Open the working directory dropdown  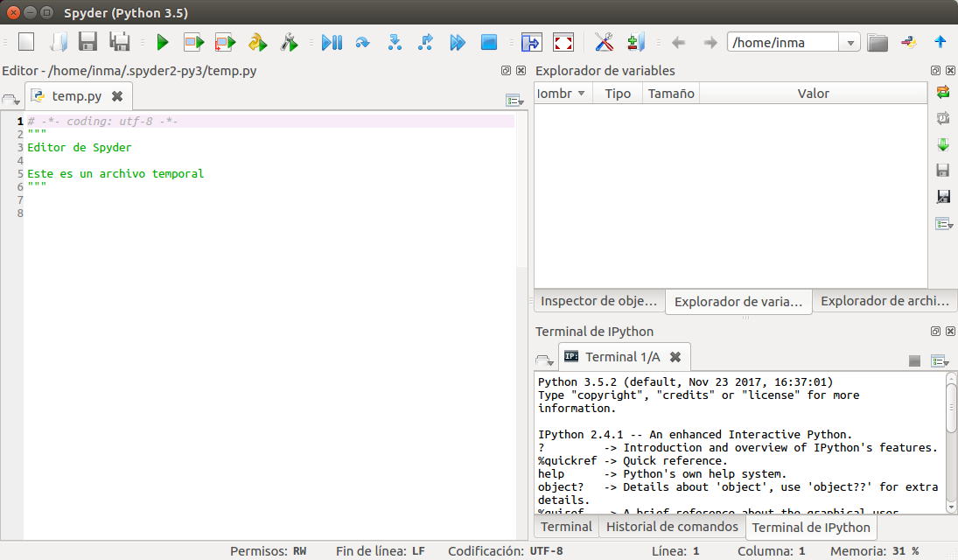tap(850, 40)
